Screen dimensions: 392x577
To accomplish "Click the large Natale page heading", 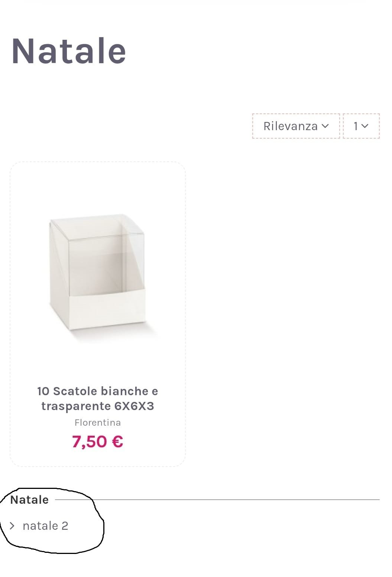I will [69, 51].
